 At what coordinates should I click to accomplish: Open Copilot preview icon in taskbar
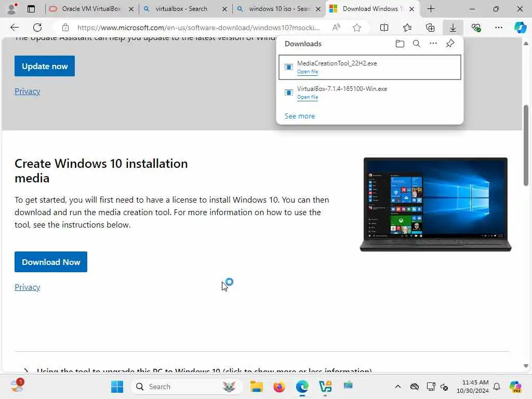[515, 387]
